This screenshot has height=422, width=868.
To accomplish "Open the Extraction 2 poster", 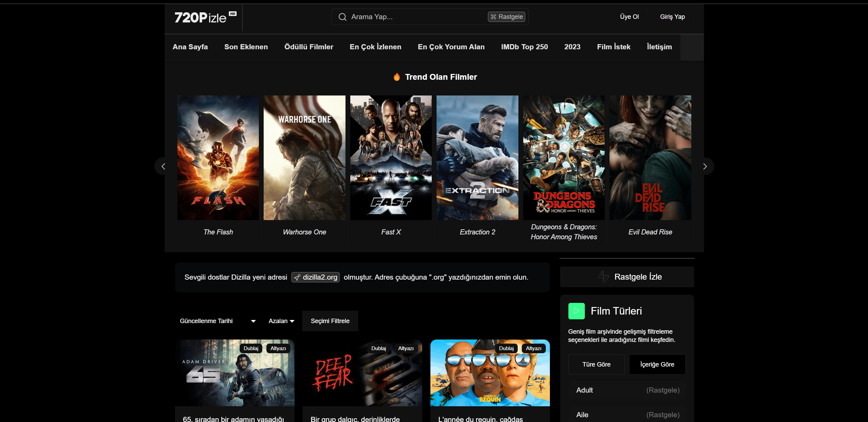I will tap(477, 158).
